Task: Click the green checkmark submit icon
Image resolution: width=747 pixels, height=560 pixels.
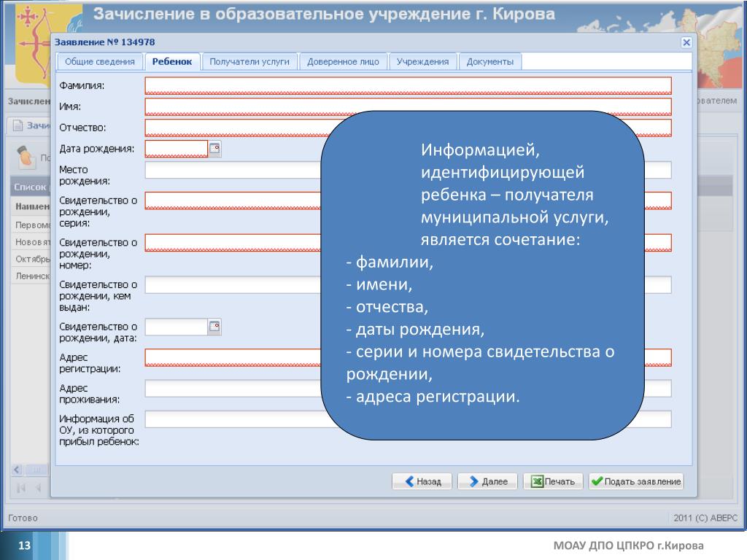Action: (597, 481)
